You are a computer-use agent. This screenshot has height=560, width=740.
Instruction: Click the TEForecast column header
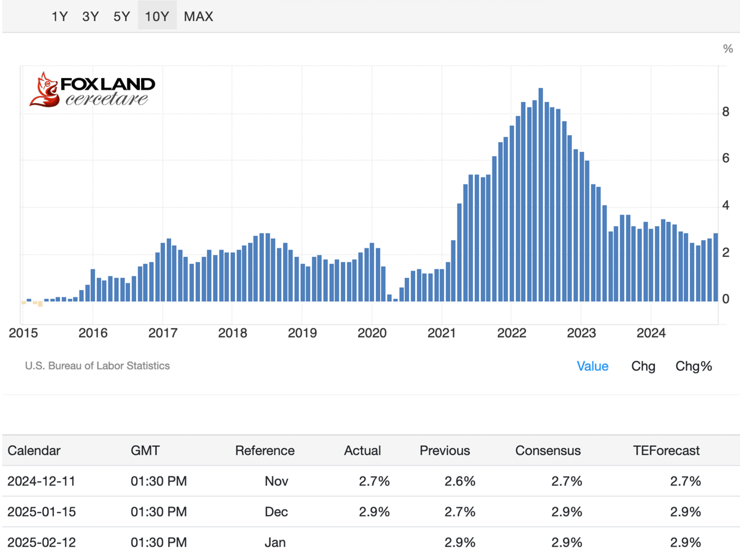[666, 450]
